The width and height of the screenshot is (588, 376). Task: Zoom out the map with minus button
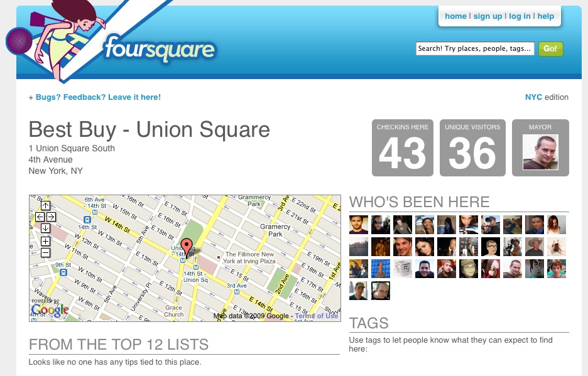[45, 252]
